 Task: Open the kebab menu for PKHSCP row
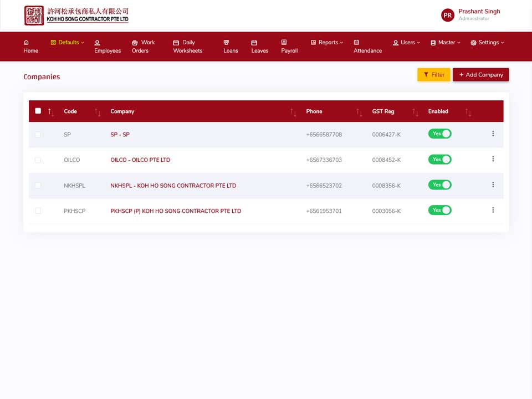(493, 210)
